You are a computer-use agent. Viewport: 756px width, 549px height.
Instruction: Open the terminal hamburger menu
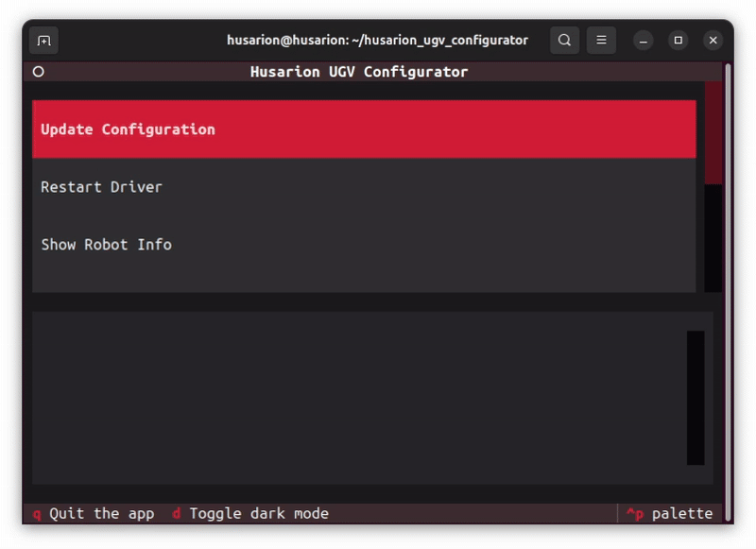pos(601,41)
